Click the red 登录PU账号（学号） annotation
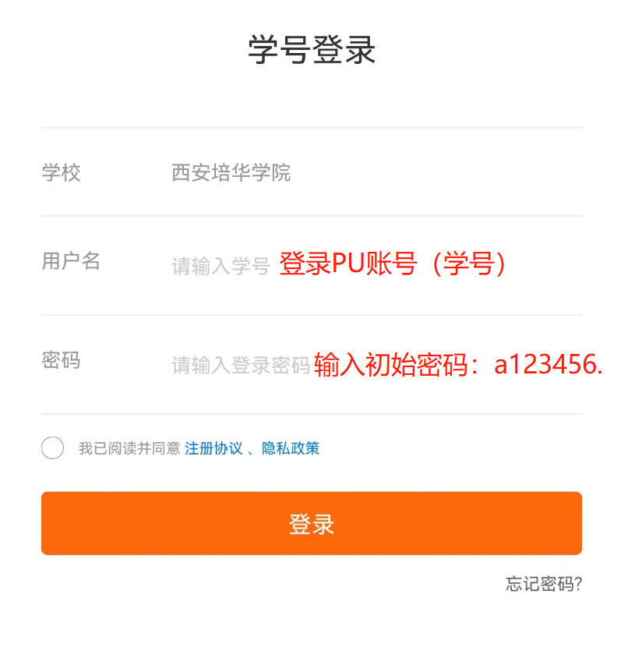628x672 pixels. click(393, 264)
